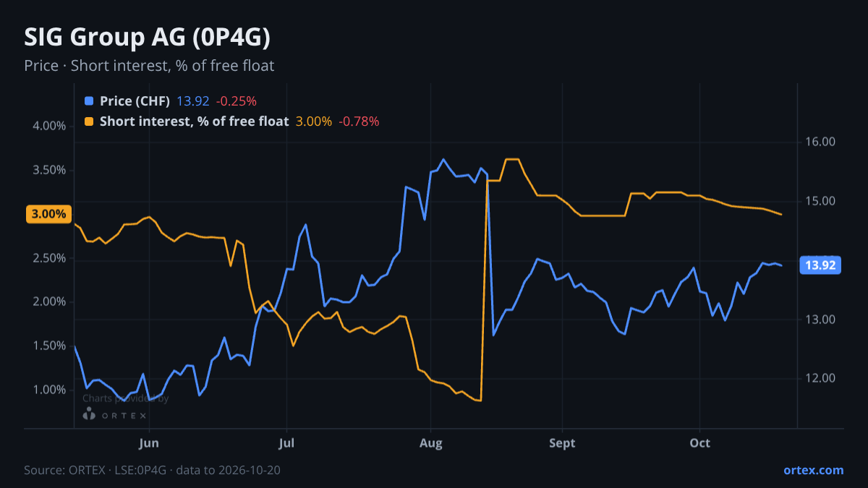Click the 3.00% short interest legend value
This screenshot has width=868, height=488.
314,121
